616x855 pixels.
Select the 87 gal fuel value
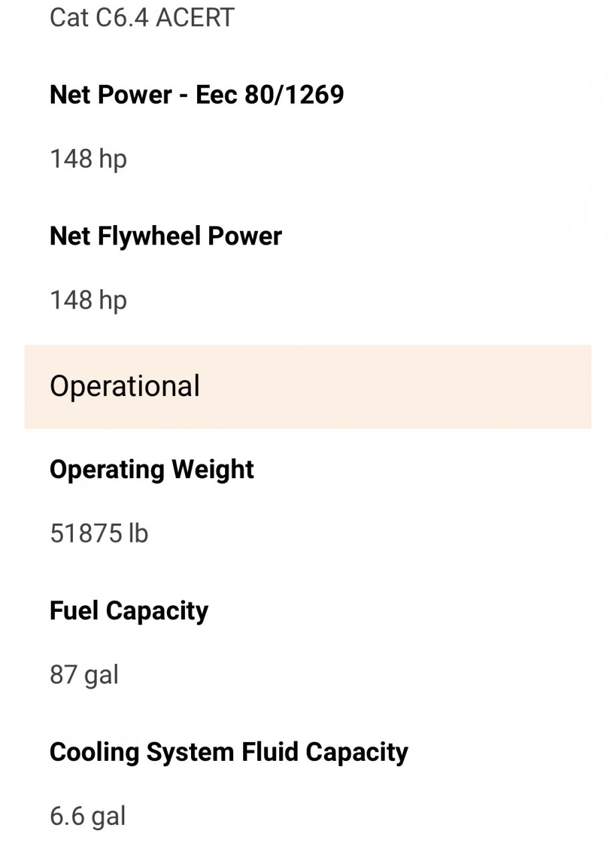click(x=84, y=675)
